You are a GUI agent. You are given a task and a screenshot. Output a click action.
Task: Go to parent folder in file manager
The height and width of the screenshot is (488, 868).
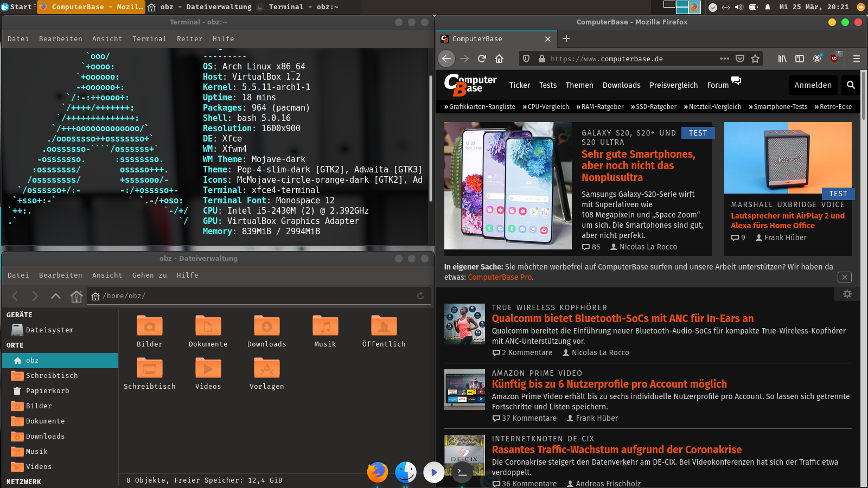55,296
